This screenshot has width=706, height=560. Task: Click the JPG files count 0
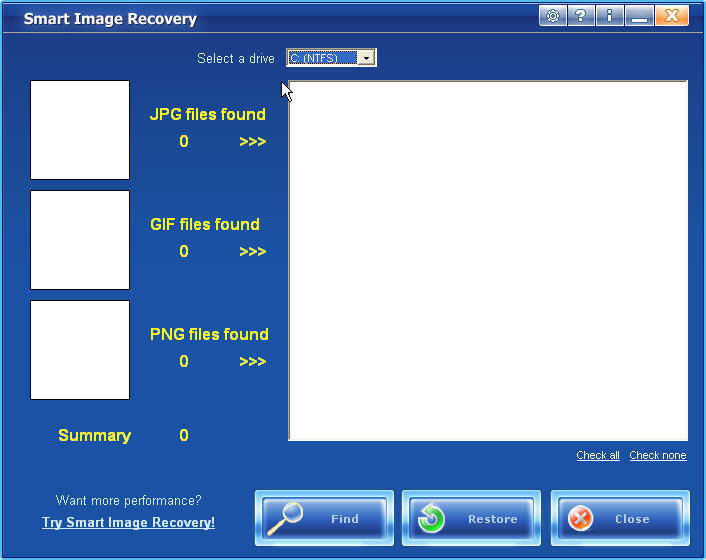(x=184, y=141)
